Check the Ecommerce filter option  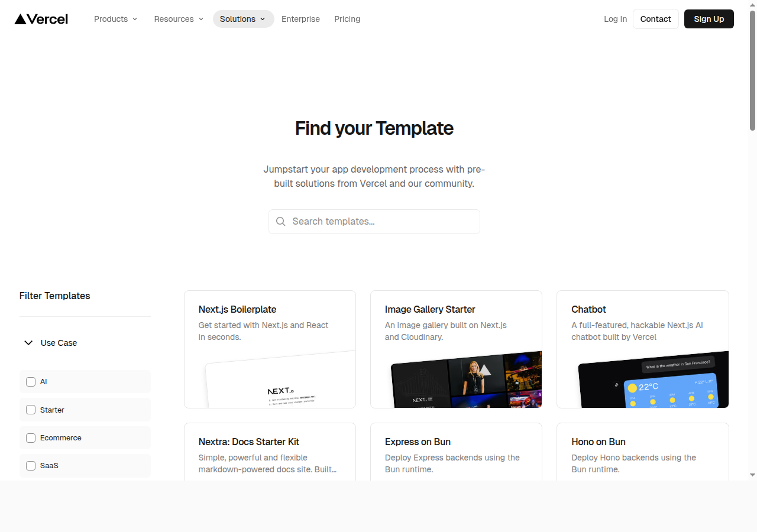click(31, 438)
